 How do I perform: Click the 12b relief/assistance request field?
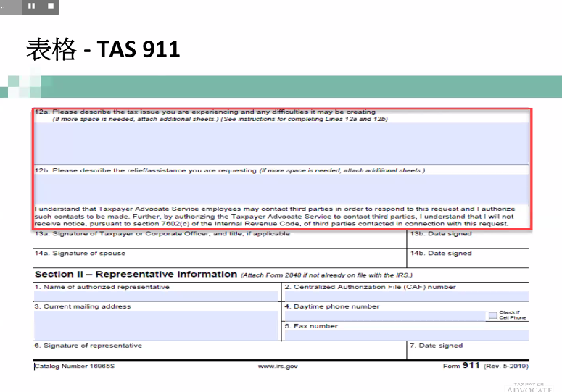click(281, 188)
